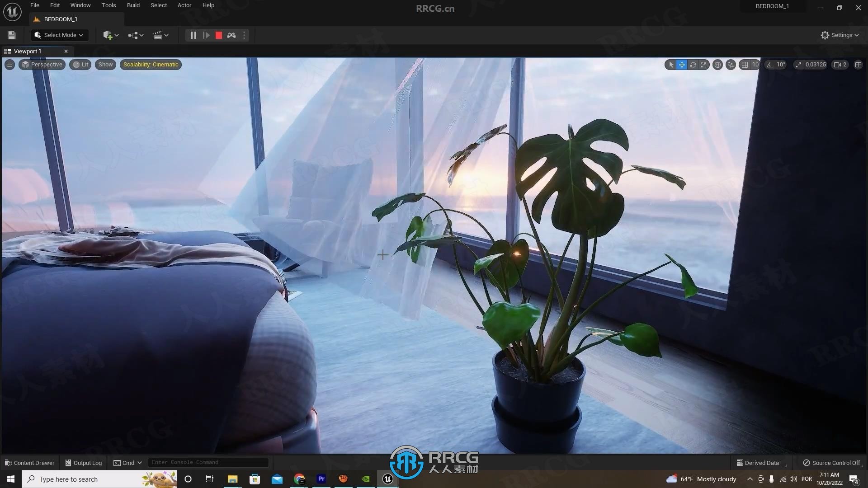Enable Scalability Cinematic quality toggle

click(x=150, y=64)
